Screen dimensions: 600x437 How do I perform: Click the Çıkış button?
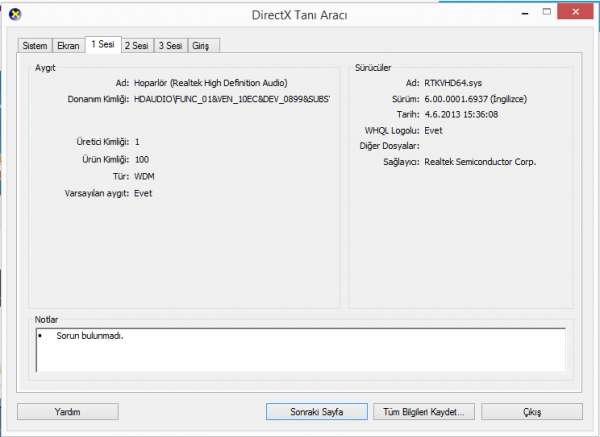point(532,412)
